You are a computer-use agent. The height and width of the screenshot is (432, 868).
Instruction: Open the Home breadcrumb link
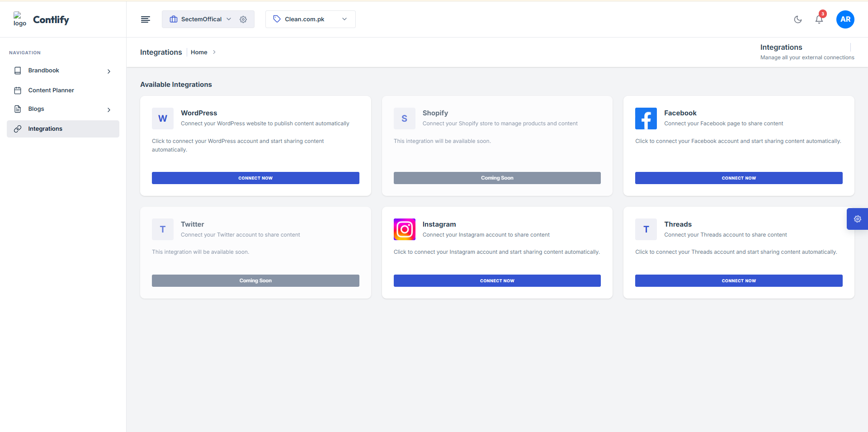199,52
